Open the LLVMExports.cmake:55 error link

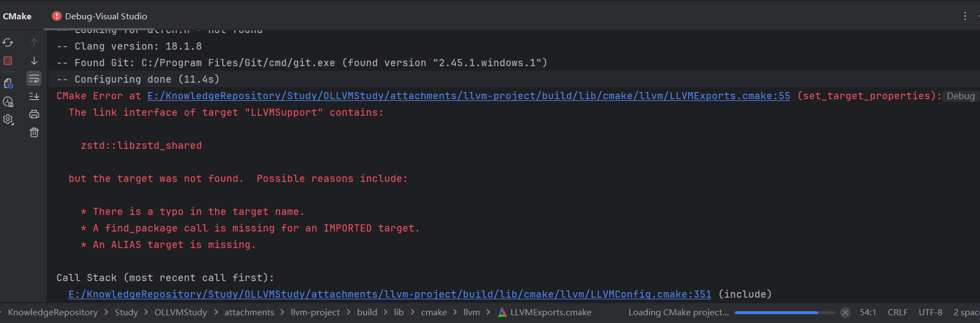point(468,96)
